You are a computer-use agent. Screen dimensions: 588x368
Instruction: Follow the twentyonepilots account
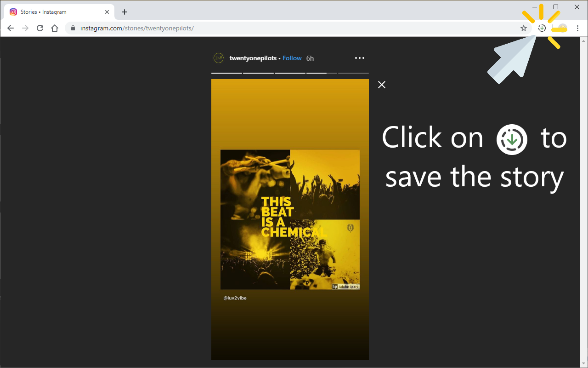(x=292, y=58)
